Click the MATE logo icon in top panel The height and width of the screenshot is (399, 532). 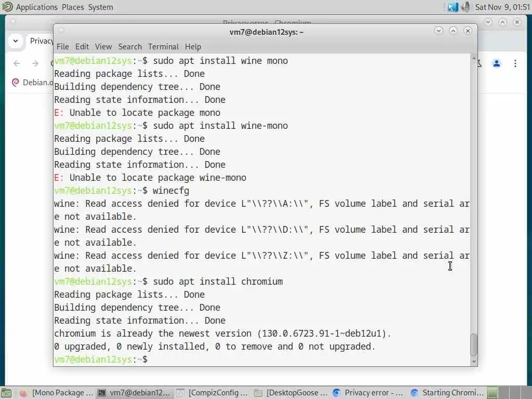coord(7,7)
